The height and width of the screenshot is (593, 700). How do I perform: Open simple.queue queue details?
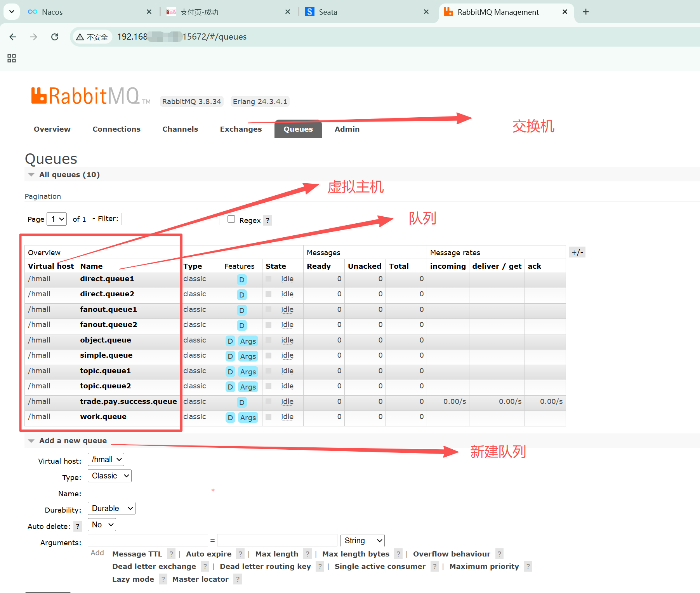pos(106,355)
